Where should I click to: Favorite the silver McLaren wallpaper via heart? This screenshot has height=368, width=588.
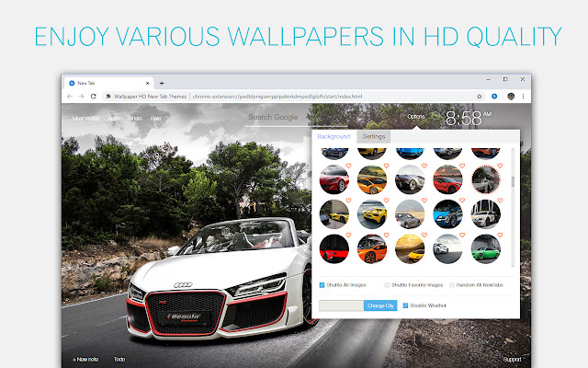(x=424, y=166)
